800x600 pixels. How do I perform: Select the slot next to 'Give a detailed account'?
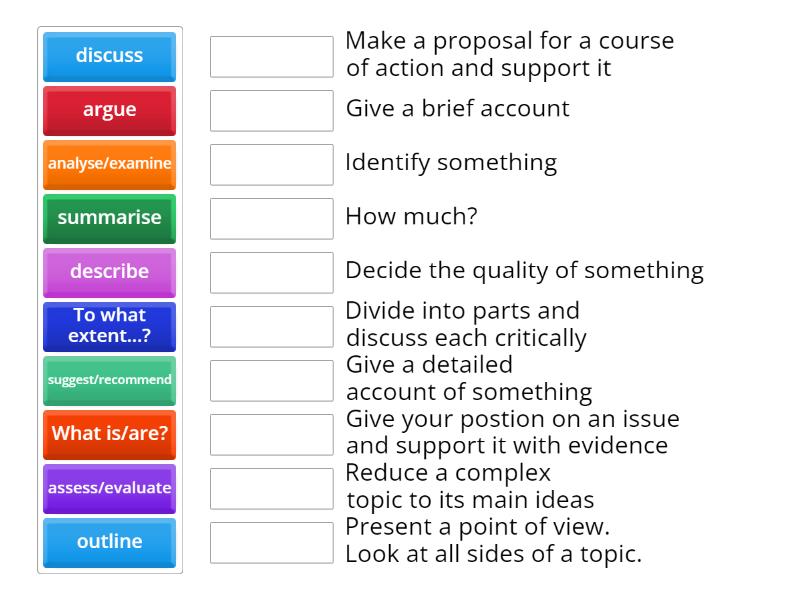[271, 380]
